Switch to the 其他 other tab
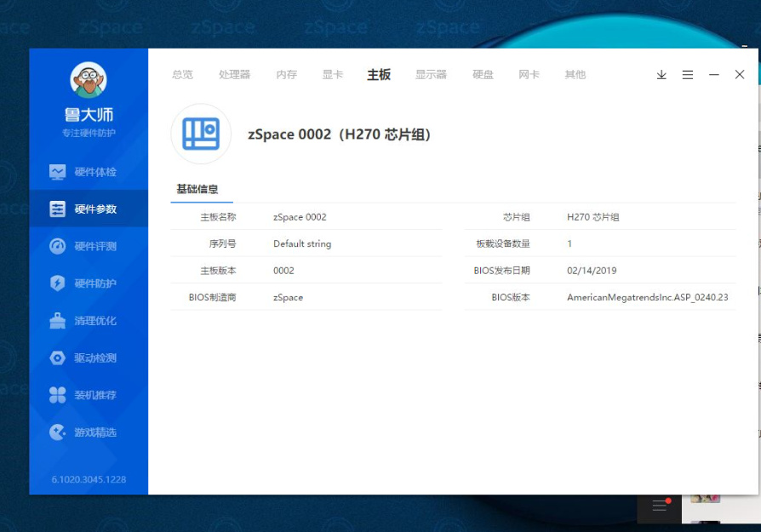The width and height of the screenshot is (761, 532). click(575, 75)
